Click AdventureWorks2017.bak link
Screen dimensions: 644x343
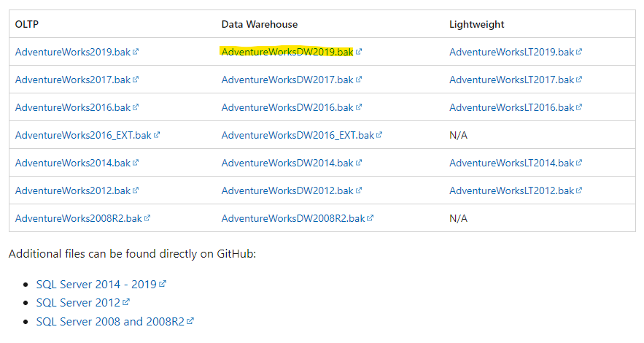(73, 80)
